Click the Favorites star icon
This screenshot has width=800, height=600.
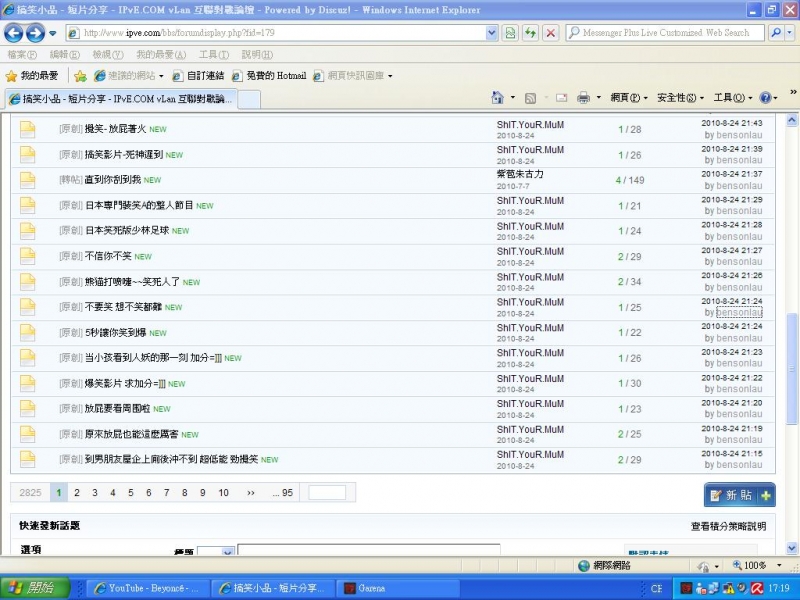pyautogui.click(x=12, y=76)
